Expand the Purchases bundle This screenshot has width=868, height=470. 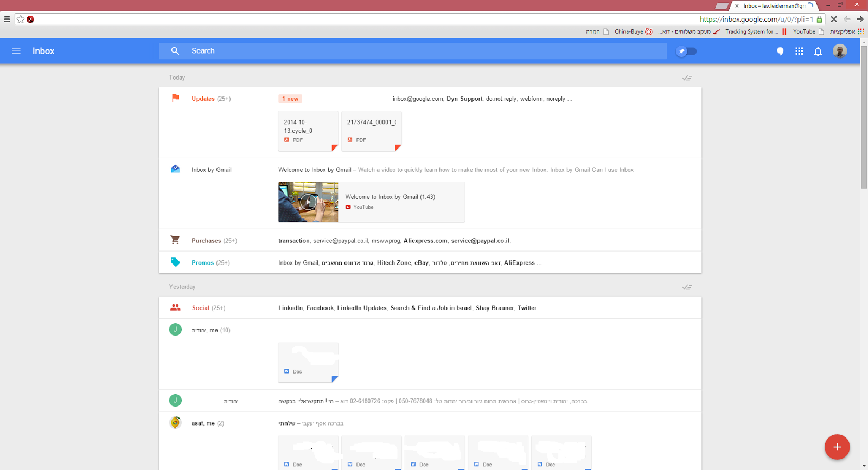pyautogui.click(x=430, y=240)
